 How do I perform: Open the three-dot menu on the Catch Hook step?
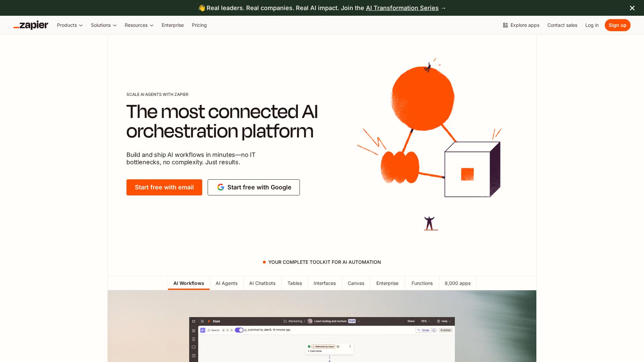click(x=350, y=346)
